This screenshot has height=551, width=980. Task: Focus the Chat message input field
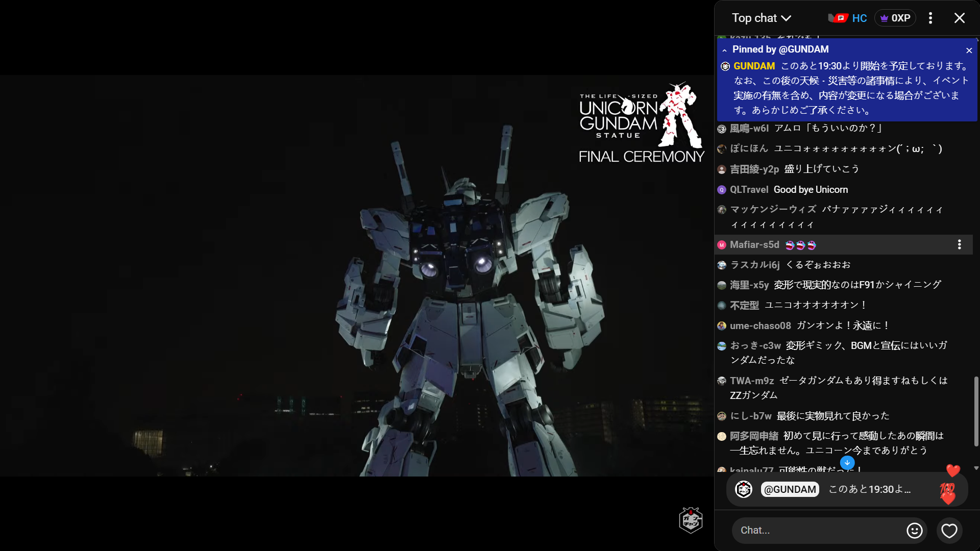coord(818,531)
